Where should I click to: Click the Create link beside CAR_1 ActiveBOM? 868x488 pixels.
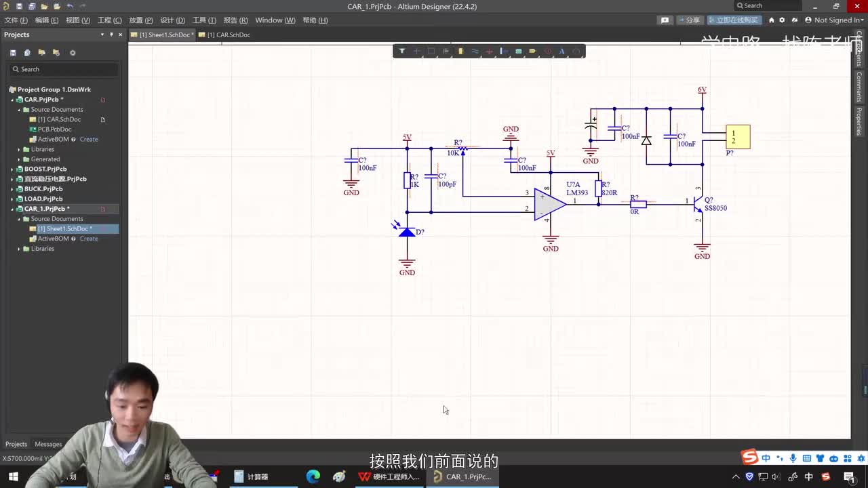click(x=89, y=239)
